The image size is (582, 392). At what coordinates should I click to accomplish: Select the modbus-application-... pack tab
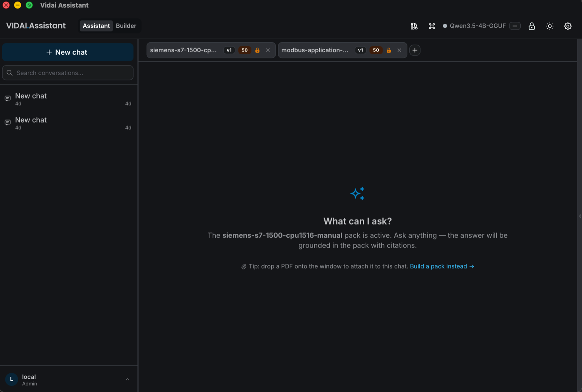coord(315,50)
